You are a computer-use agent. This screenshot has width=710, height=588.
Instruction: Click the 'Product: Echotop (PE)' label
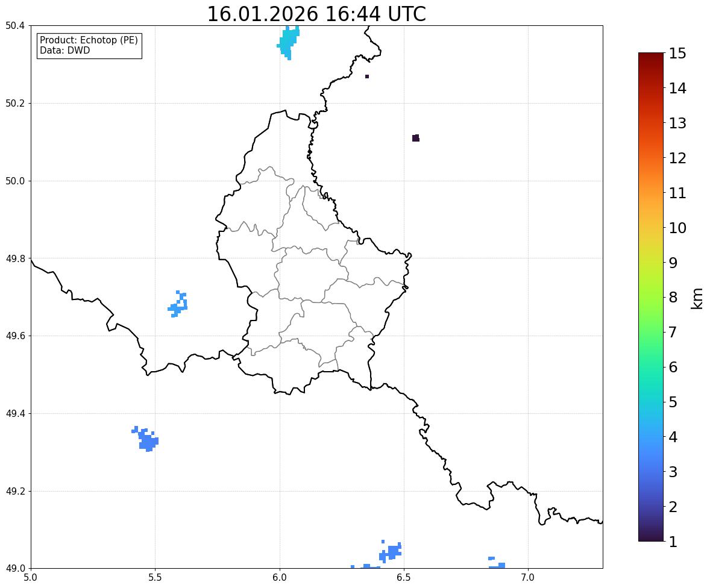coord(89,40)
